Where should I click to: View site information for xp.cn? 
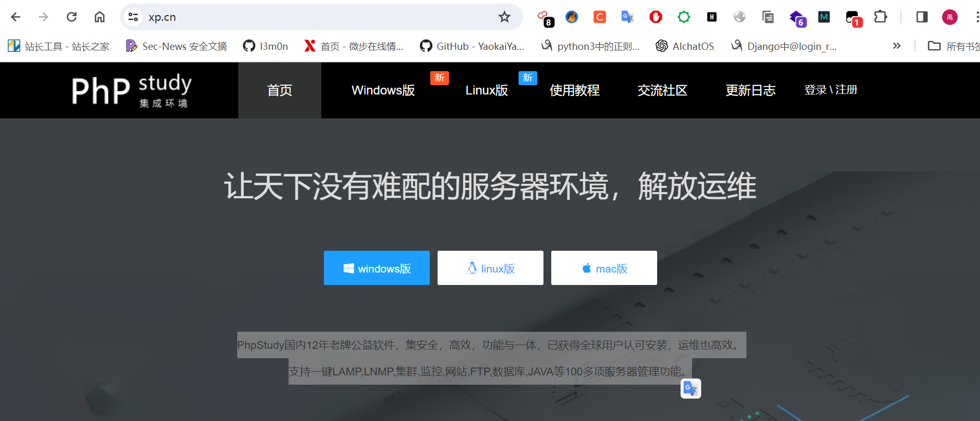(x=133, y=17)
